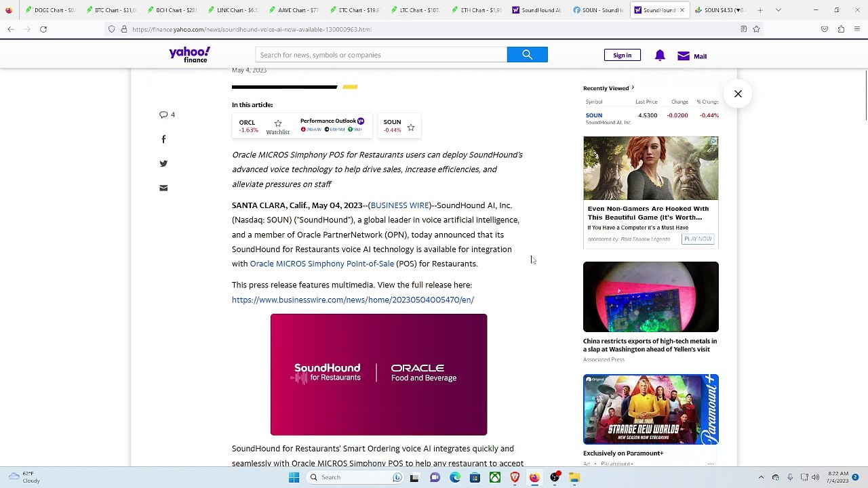Open Windows Start menu
The image size is (868, 488).
point(294,477)
